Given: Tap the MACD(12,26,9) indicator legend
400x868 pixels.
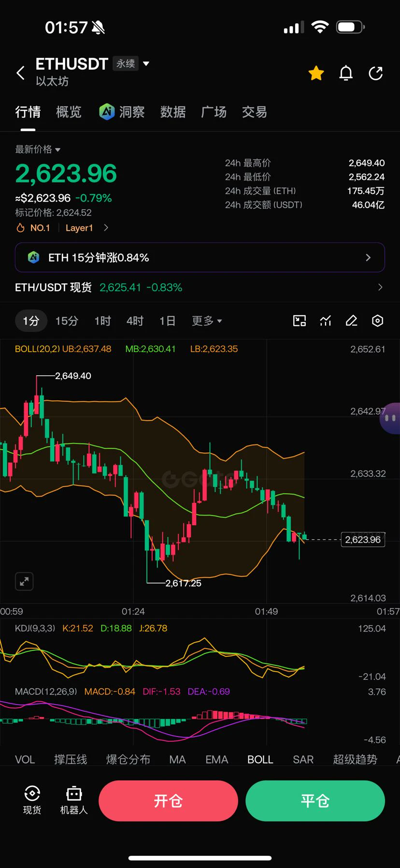Looking at the screenshot, I should tap(46, 691).
